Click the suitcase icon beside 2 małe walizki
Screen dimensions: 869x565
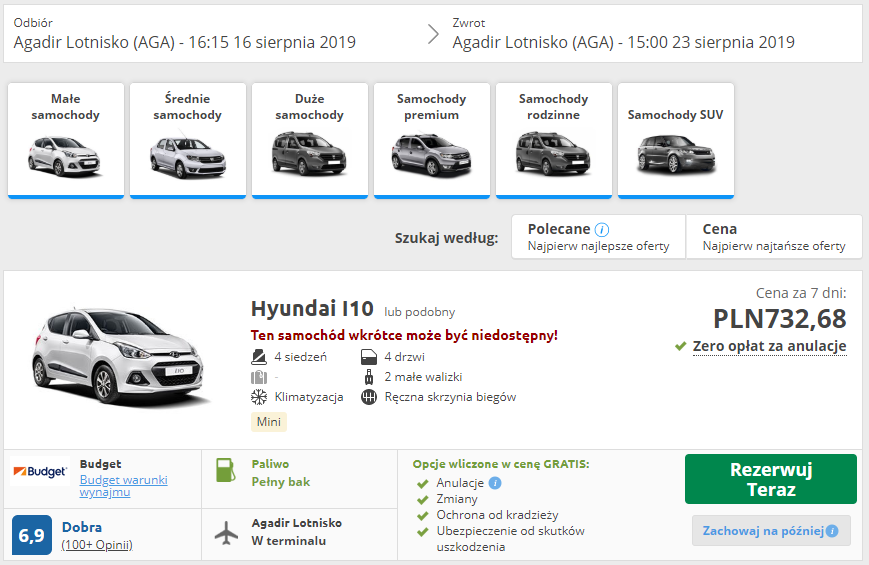(x=369, y=377)
